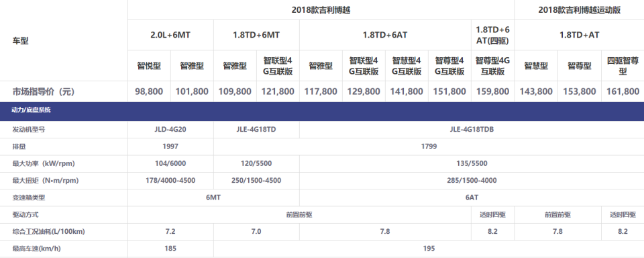Screen dimensions: 644x258
Task: Select the 智尊型 sport edition trim
Action: click(579, 66)
